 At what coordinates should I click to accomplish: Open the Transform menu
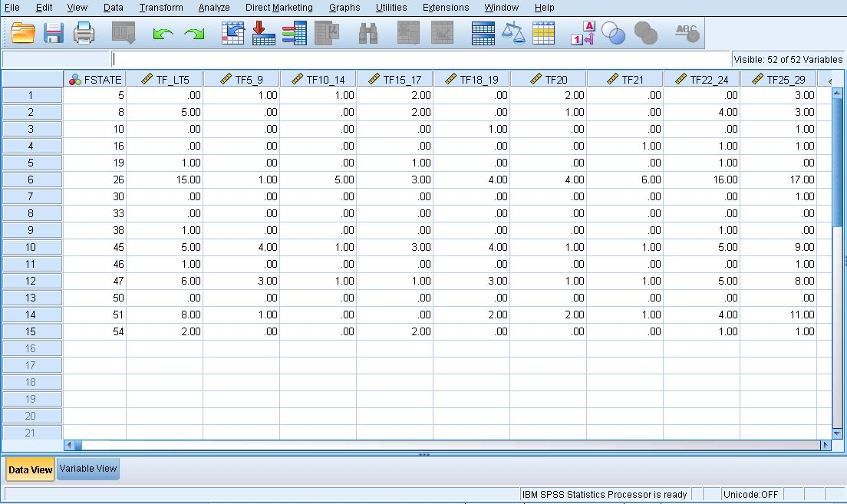point(161,8)
